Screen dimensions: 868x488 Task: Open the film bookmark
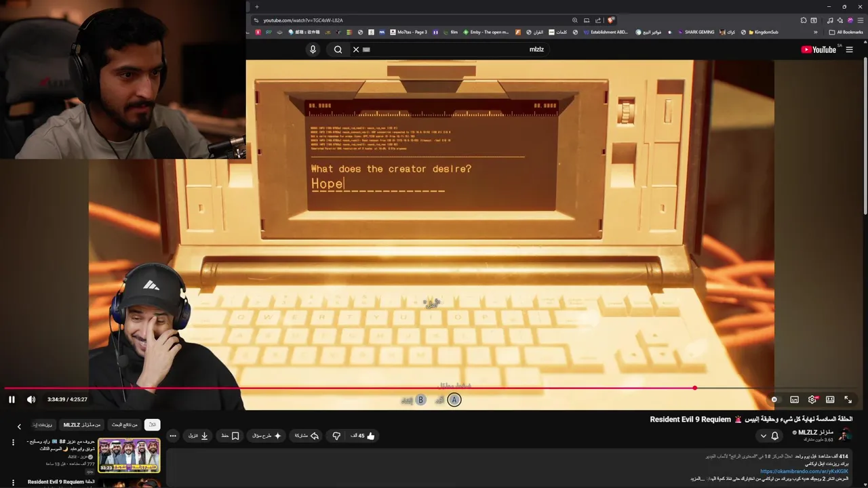(450, 32)
